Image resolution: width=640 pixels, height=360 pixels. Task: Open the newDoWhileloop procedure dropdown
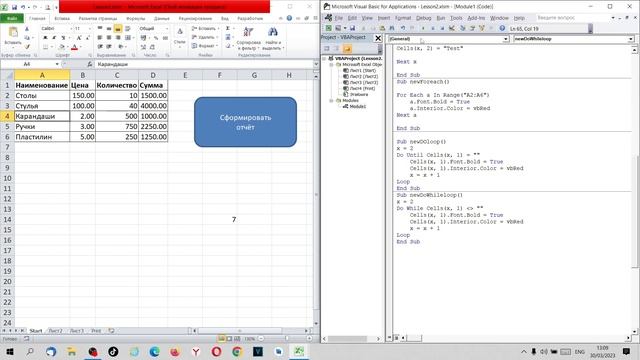[x=631, y=39]
